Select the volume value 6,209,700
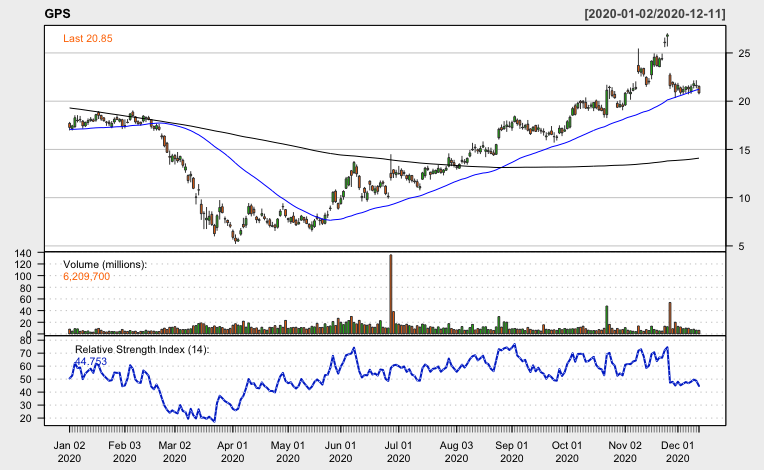The image size is (764, 470). pyautogui.click(x=87, y=276)
